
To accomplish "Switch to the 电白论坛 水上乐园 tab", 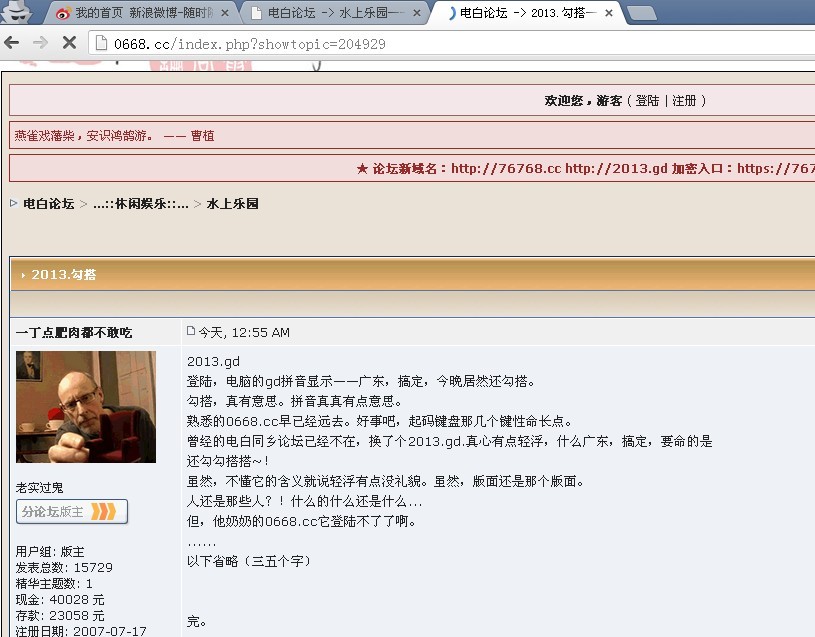I will coord(335,13).
